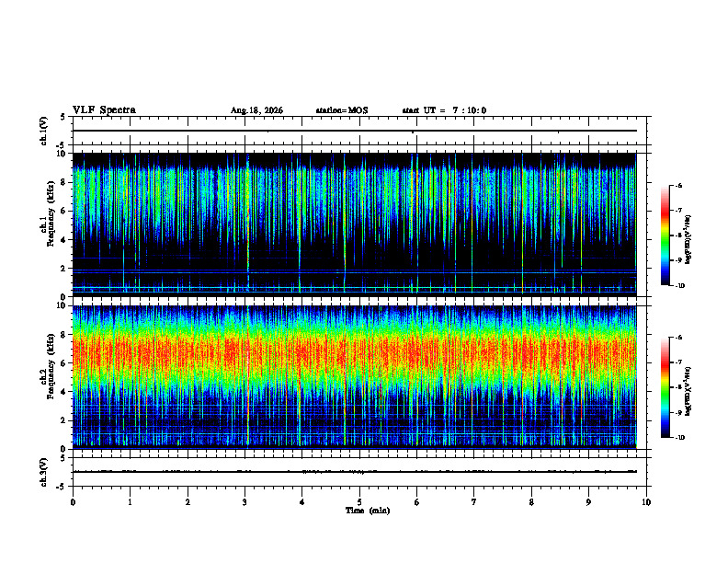The image size is (728, 563).
Task: Click the ch.2 spectrogram color bar
Action: point(665,387)
